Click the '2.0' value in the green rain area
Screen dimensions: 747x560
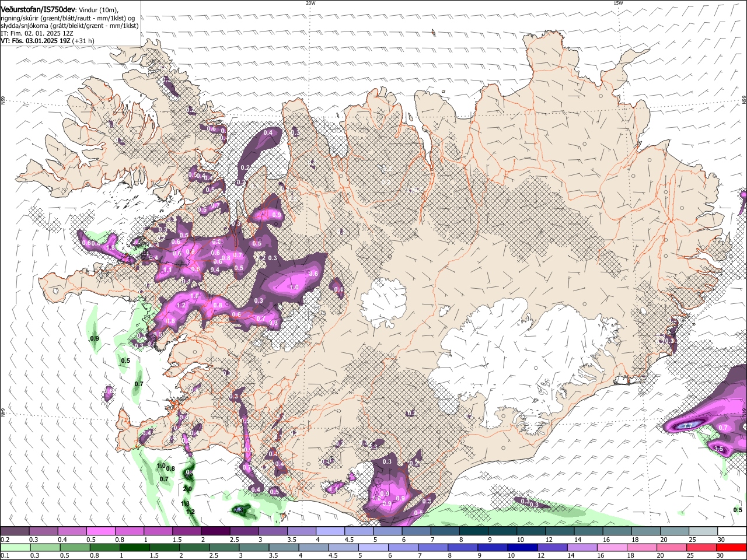click(187, 489)
